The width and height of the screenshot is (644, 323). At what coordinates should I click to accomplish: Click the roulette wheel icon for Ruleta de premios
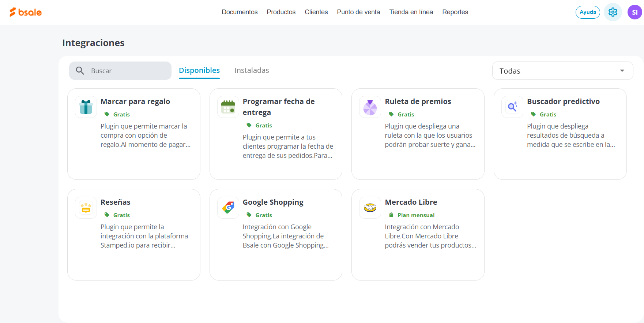[370, 107]
